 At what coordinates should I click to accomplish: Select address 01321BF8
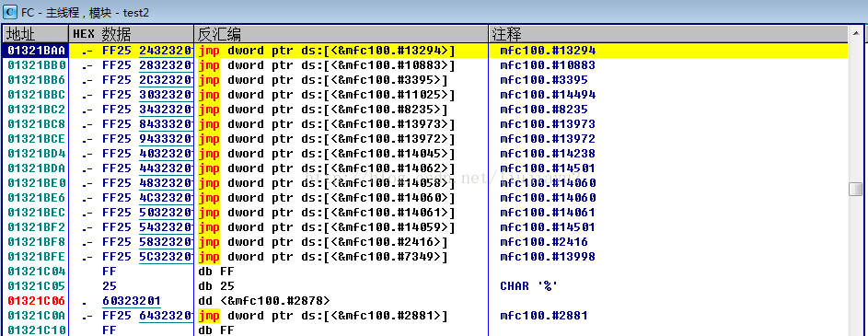pyautogui.click(x=37, y=242)
